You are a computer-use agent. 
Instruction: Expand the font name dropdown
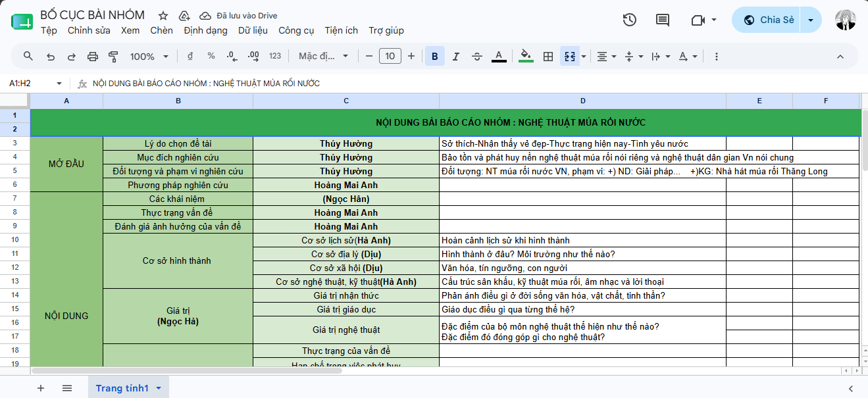(x=324, y=57)
